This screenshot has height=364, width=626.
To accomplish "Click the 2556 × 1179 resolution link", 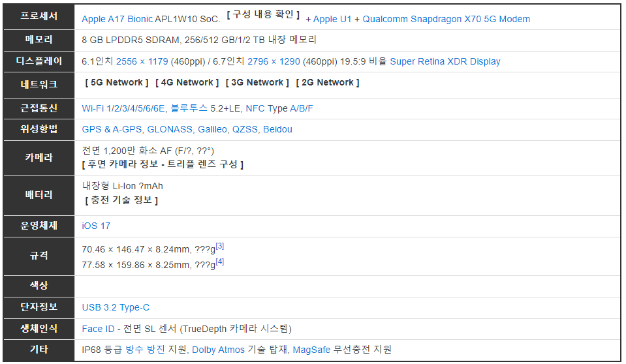I will 142,61.
